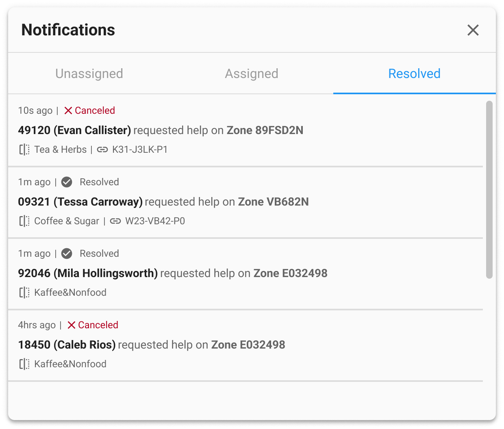Open the W23-VB42-P0 link
This screenshot has height=429, width=504.
(x=155, y=221)
